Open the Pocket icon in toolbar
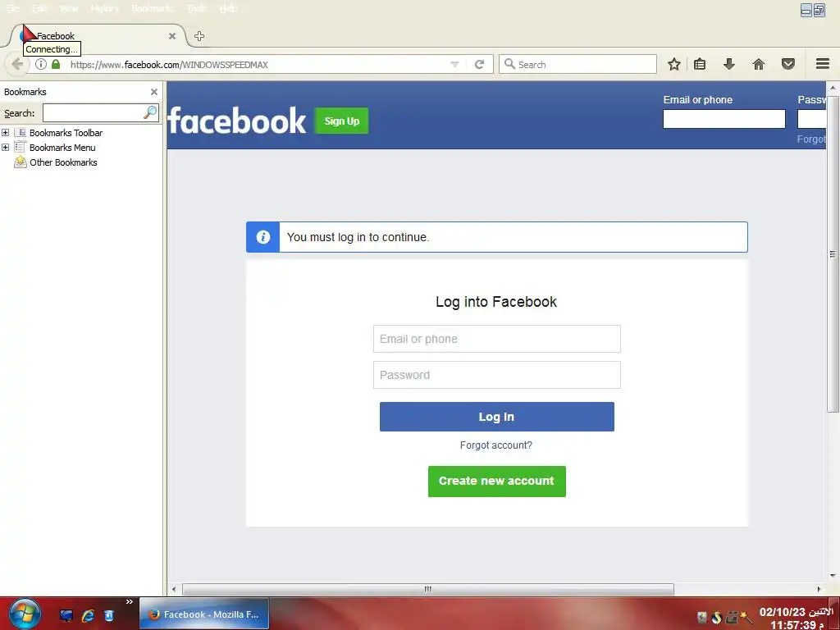This screenshot has height=630, width=840. point(788,64)
